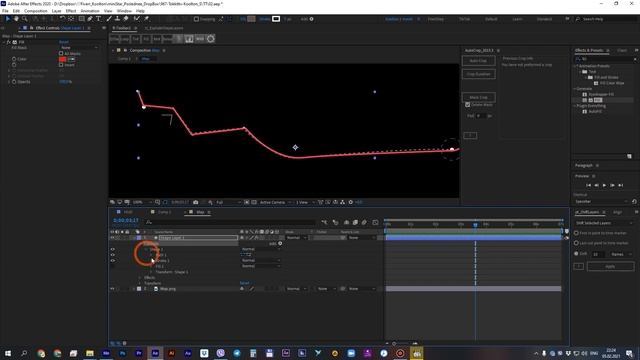Open the Layer menu
The height and width of the screenshot is (360, 640).
(x=57, y=11)
